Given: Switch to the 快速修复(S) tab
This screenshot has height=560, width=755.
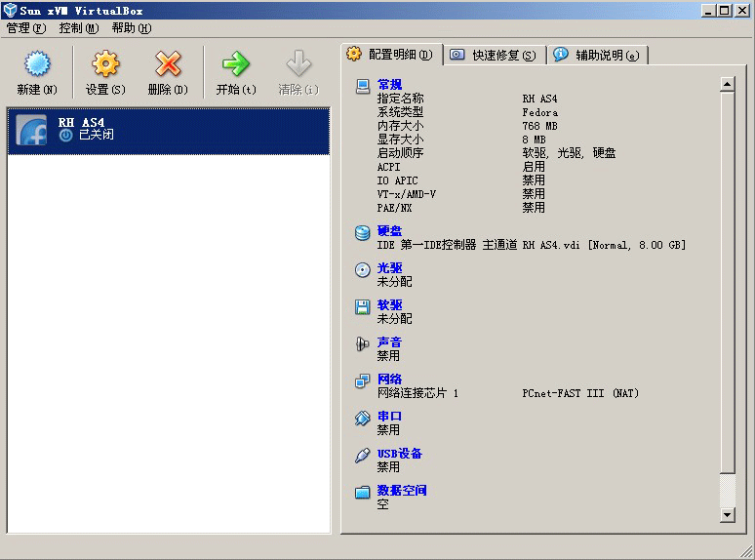Looking at the screenshot, I should point(495,55).
